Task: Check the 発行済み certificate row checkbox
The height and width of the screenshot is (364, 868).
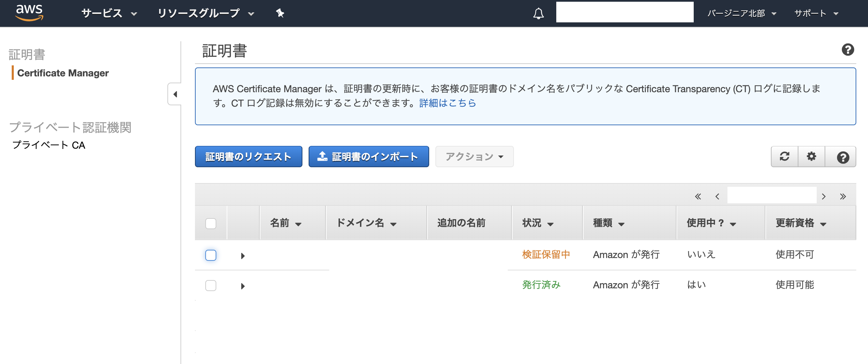Action: [x=210, y=285]
